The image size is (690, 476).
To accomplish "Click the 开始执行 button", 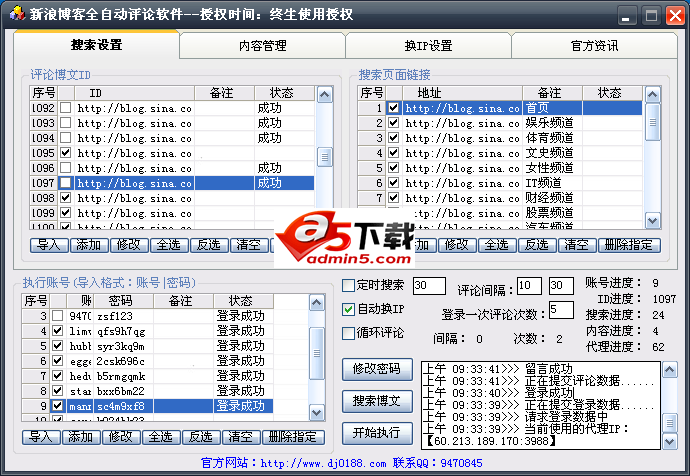I will point(378,433).
